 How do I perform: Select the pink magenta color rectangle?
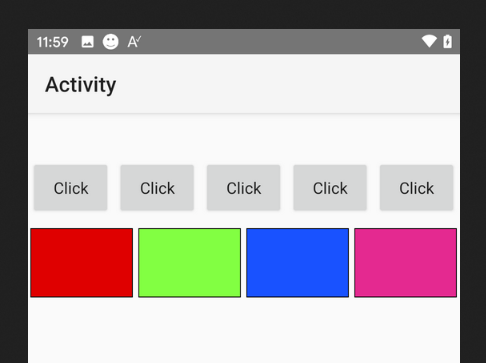[406, 263]
